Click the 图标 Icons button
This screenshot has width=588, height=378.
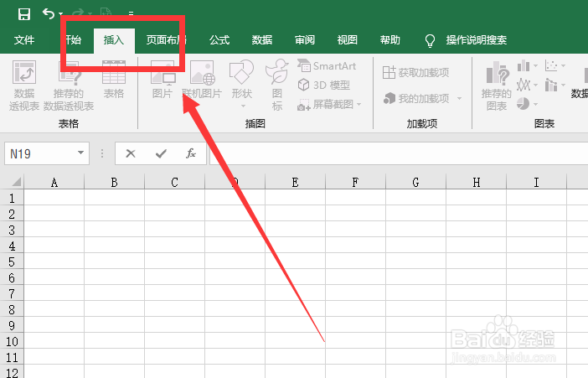pos(276,85)
